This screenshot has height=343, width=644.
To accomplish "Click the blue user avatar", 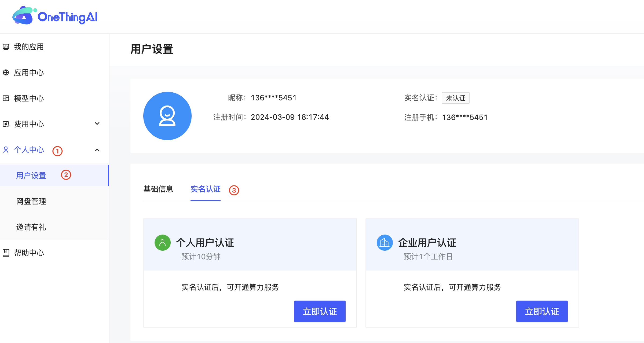I will click(x=167, y=116).
